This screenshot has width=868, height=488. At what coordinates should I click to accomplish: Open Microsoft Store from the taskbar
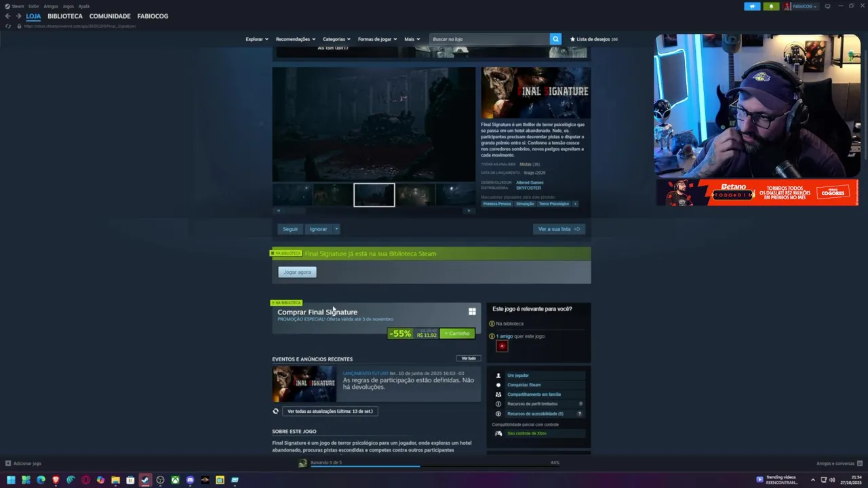[130, 480]
